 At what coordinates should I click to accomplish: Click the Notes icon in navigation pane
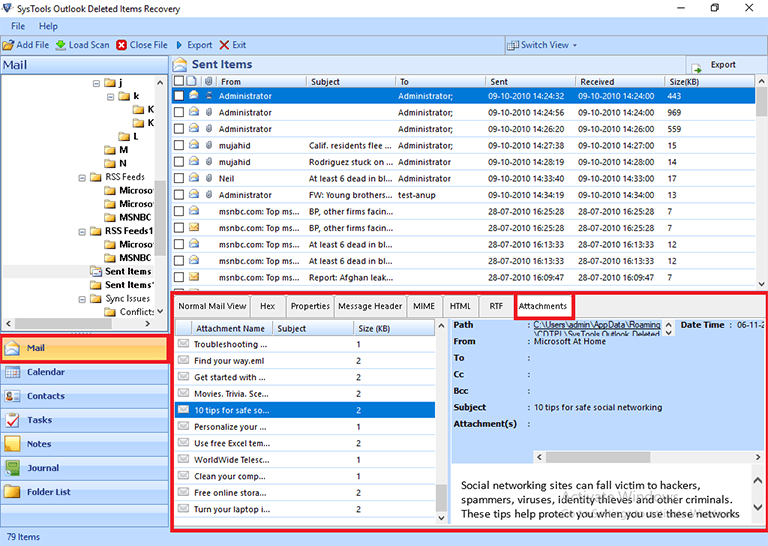tap(12, 444)
